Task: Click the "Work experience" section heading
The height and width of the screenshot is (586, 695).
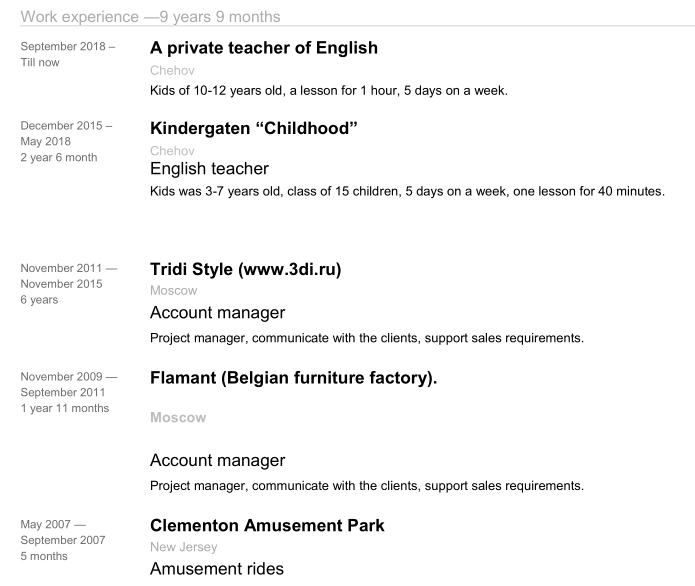Action: coord(80,17)
